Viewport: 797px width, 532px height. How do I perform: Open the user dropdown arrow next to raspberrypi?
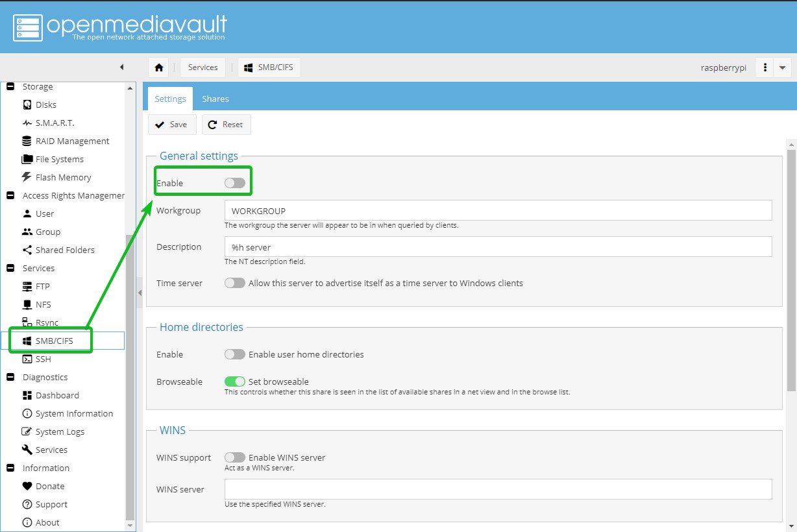pos(782,67)
